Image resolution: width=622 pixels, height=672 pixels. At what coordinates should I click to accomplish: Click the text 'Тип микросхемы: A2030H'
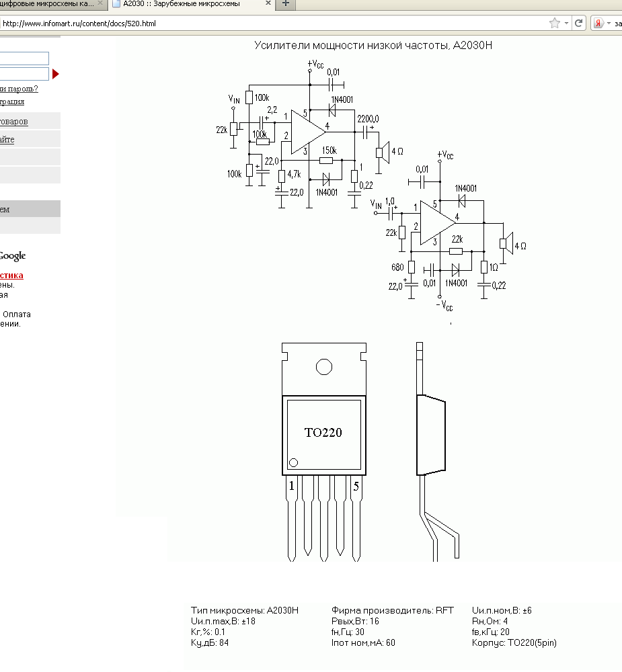[x=245, y=610]
